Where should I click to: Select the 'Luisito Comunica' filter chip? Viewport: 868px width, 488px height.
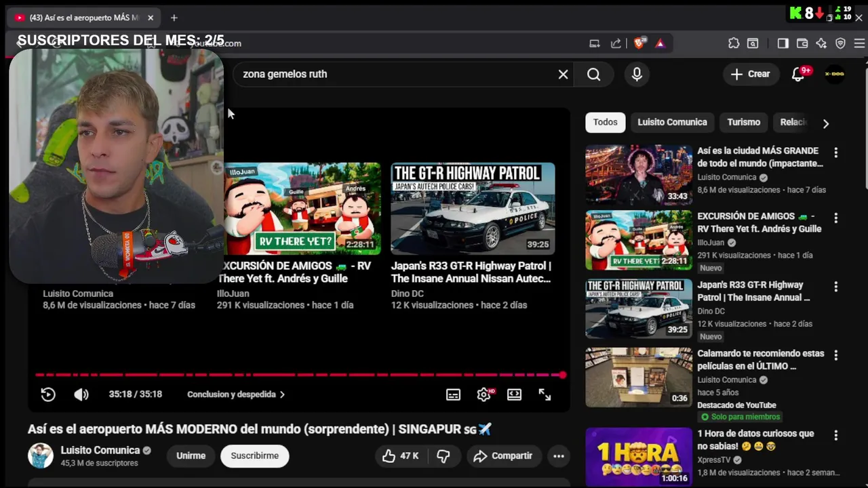(x=672, y=123)
